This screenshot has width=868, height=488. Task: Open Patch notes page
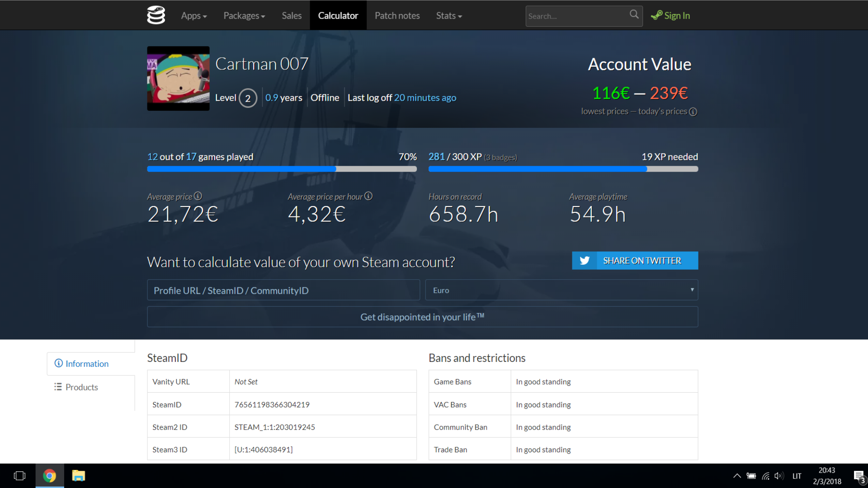(397, 15)
